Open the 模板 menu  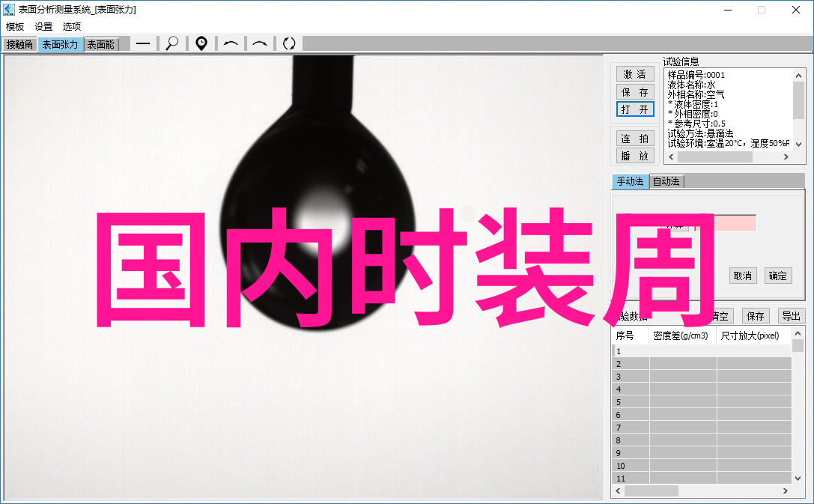tap(15, 26)
